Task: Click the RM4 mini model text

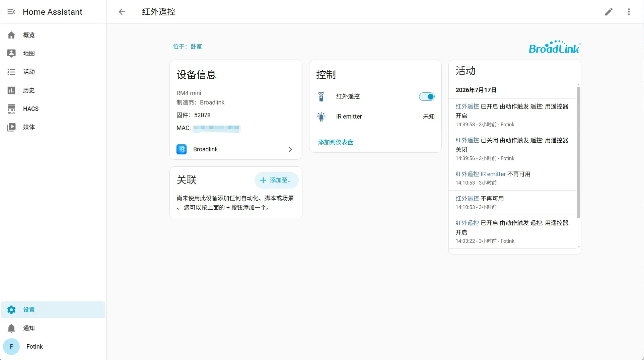Action: click(x=189, y=93)
